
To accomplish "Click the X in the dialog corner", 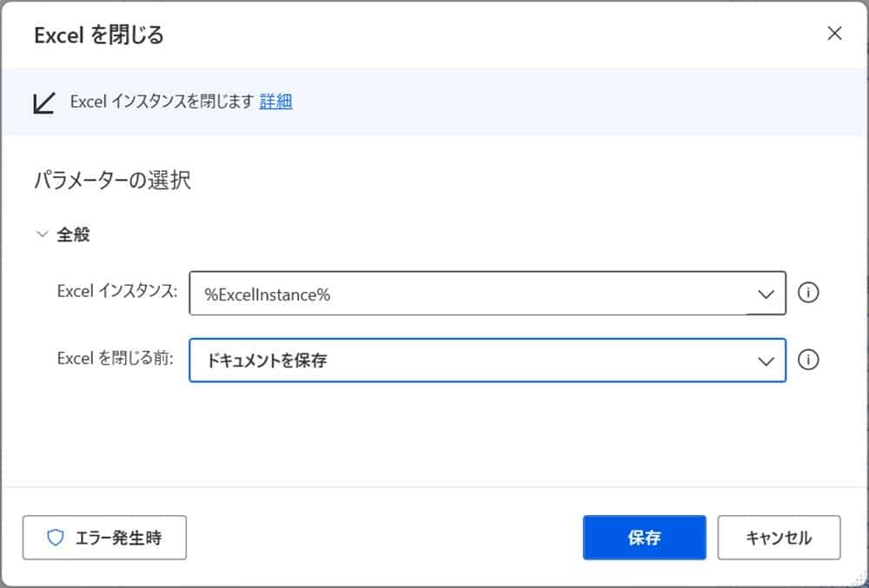I will (x=834, y=33).
